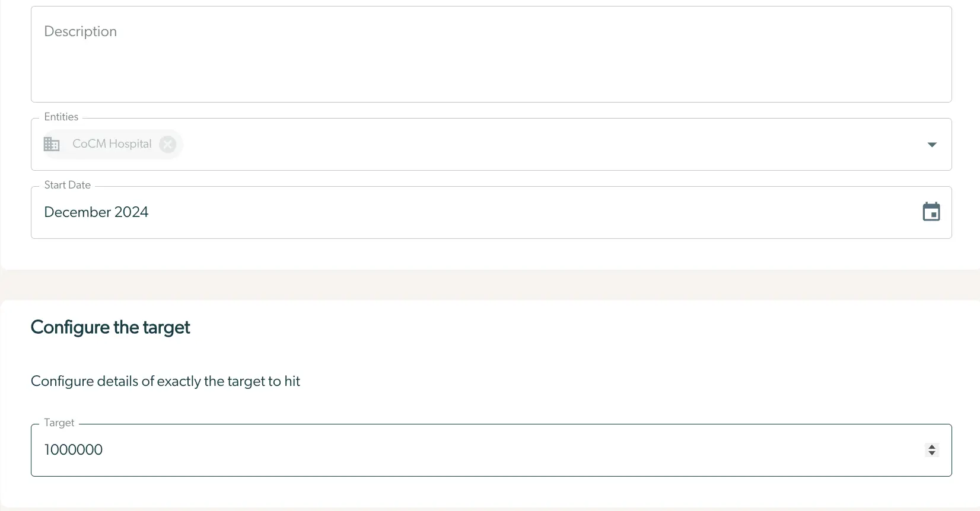Viewport: 980px width, 511px height.
Task: Click the Description placeholder text
Action: [x=80, y=31]
